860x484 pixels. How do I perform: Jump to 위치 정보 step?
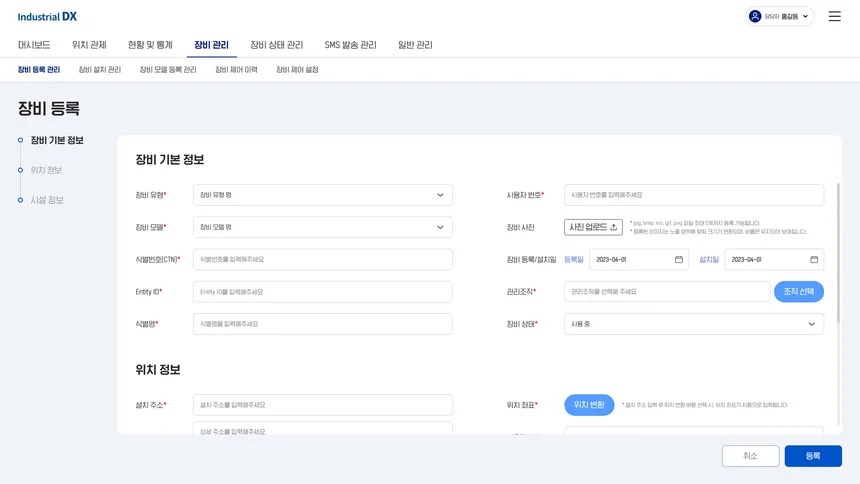pos(47,170)
